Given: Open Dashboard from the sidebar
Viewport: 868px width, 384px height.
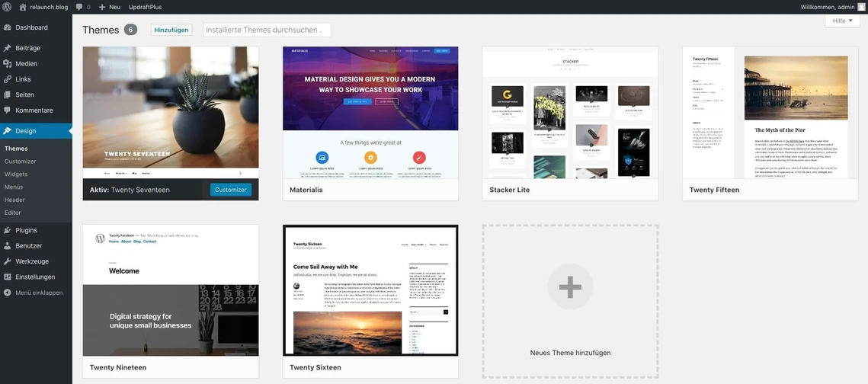Looking at the screenshot, I should pyautogui.click(x=31, y=27).
